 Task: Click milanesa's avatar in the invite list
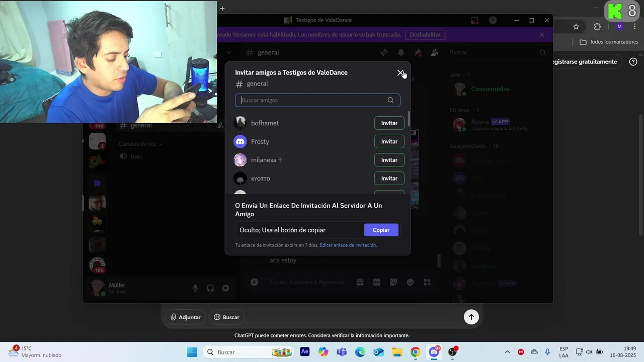pos(240,160)
